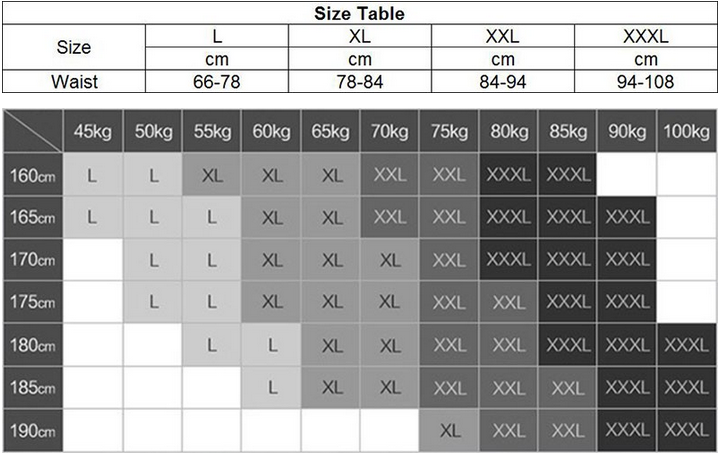Select the XL cell at 160cm and 55kg
The image size is (720, 453).
212,176
